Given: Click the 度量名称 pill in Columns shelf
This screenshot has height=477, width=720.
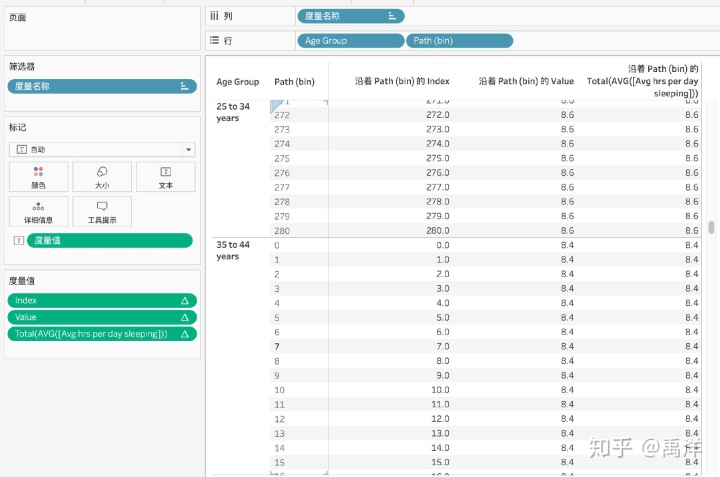Looking at the screenshot, I should point(350,16).
